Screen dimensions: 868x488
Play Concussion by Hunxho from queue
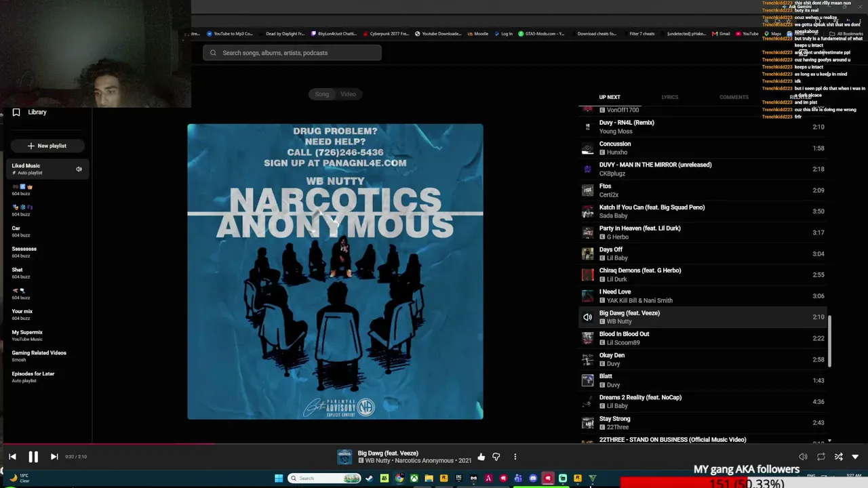tap(703, 148)
